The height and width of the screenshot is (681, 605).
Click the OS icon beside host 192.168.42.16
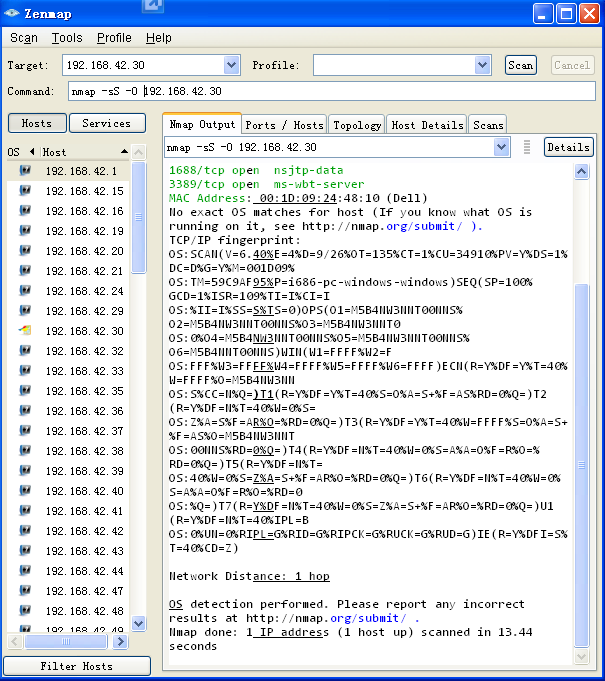click(25, 210)
